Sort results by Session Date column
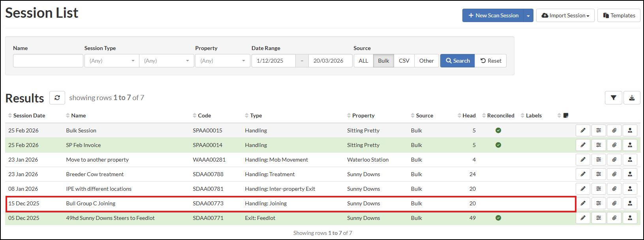The image size is (644, 240). point(29,115)
